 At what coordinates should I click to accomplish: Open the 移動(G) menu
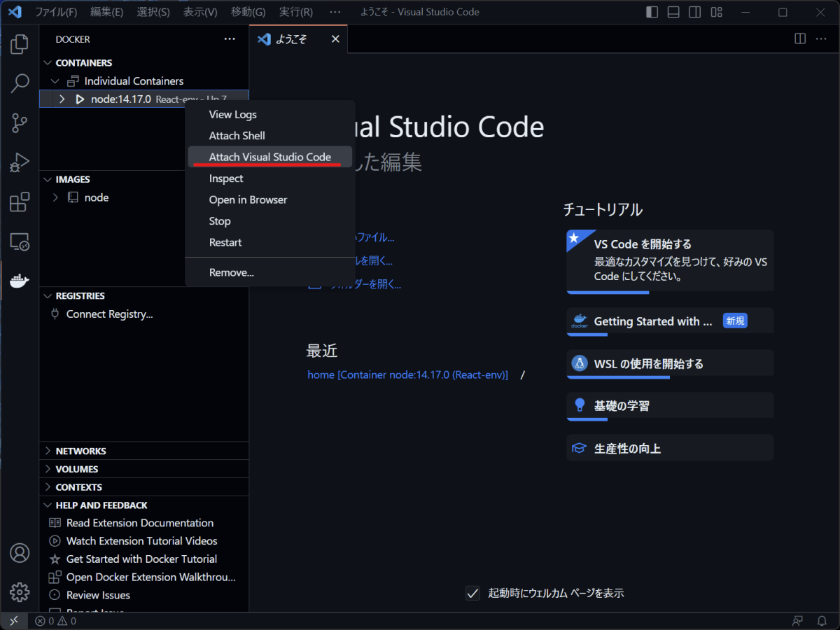[x=248, y=12]
